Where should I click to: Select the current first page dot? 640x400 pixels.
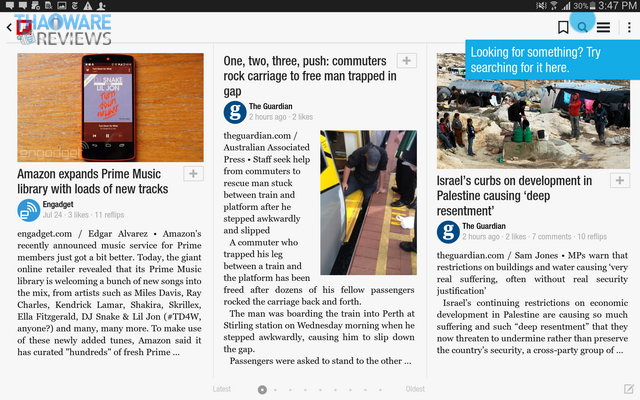262,390
